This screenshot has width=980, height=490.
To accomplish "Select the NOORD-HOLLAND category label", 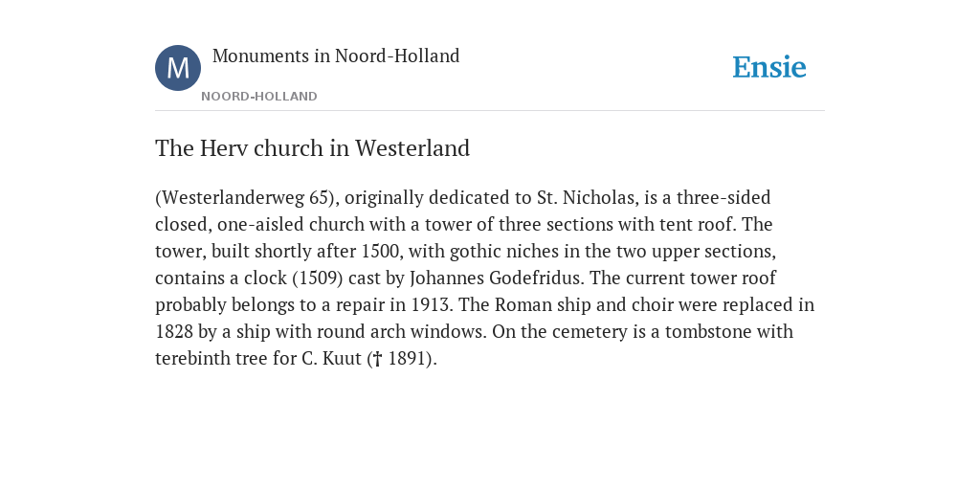I will point(259,97).
